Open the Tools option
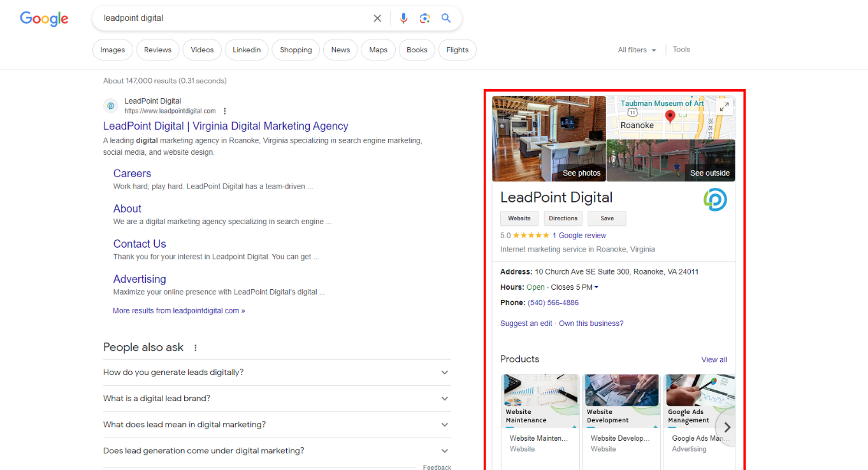Image resolution: width=868 pixels, height=470 pixels. (x=681, y=49)
